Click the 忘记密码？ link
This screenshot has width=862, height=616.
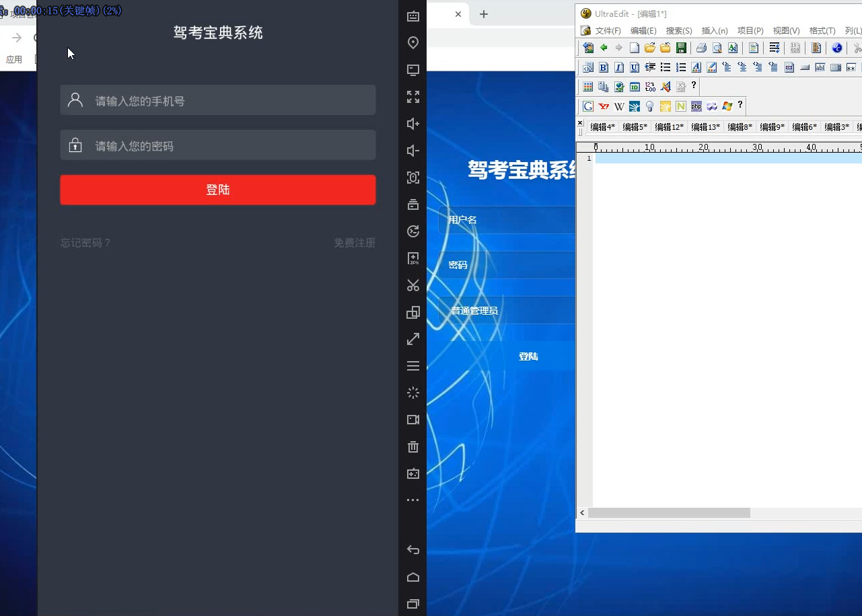pos(85,243)
